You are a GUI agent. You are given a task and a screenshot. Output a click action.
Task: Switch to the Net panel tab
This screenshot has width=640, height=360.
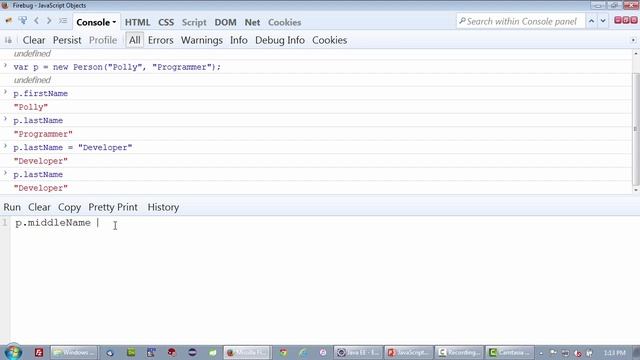[252, 22]
